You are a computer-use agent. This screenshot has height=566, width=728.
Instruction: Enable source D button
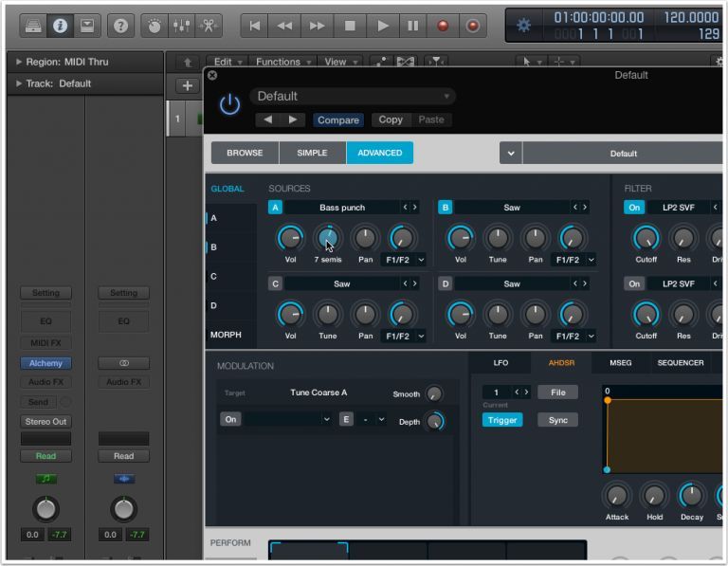pos(446,283)
